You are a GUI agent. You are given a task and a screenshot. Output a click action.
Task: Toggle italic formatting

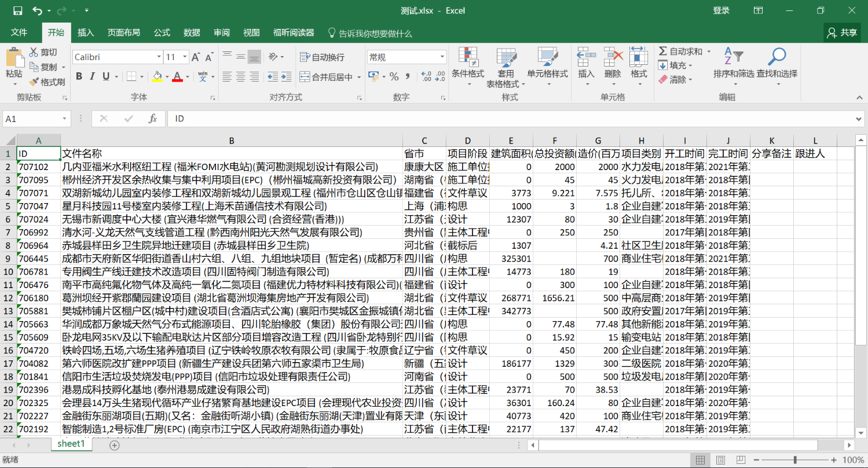tap(93, 76)
